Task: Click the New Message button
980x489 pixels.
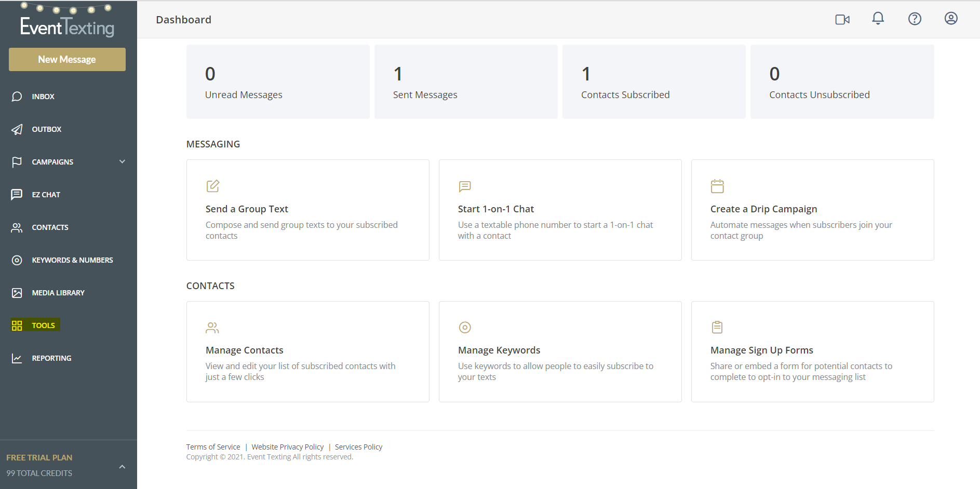Action: pyautogui.click(x=67, y=59)
